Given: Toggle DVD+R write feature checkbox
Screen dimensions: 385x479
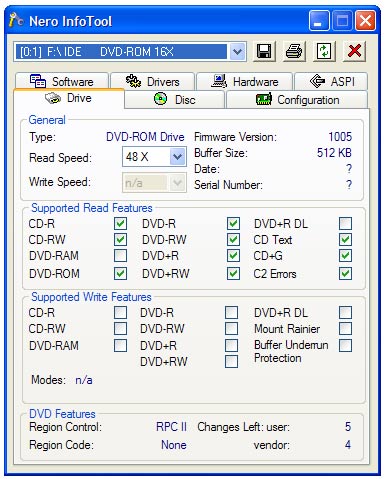Looking at the screenshot, I should pos(231,346).
